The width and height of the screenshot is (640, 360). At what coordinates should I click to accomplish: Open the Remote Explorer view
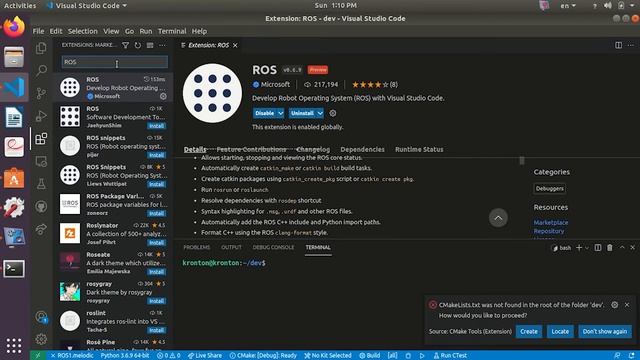tap(41, 162)
